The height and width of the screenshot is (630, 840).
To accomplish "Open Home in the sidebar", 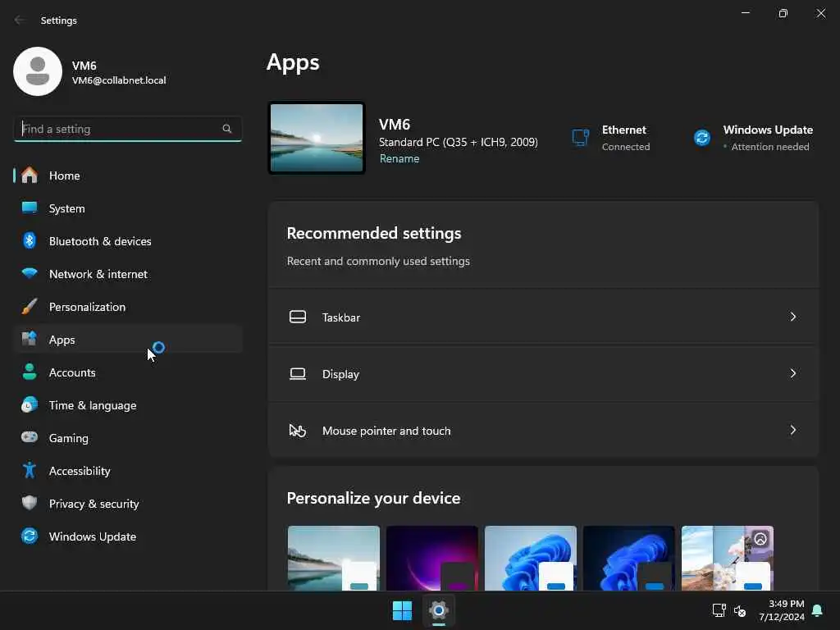I will coord(128,176).
